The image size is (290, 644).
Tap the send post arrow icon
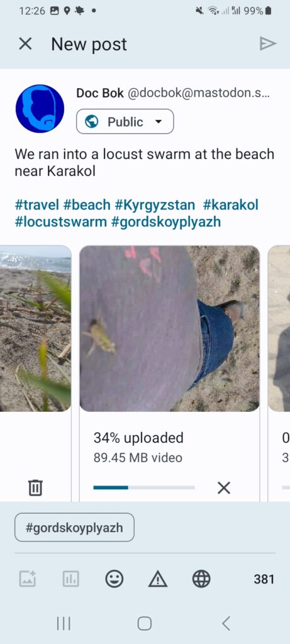coord(267,43)
